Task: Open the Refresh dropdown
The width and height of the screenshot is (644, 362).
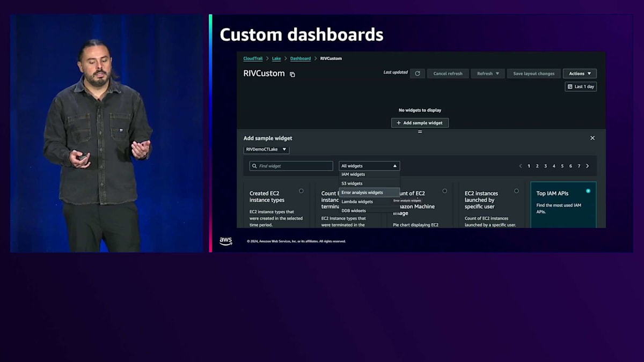Action: point(488,73)
